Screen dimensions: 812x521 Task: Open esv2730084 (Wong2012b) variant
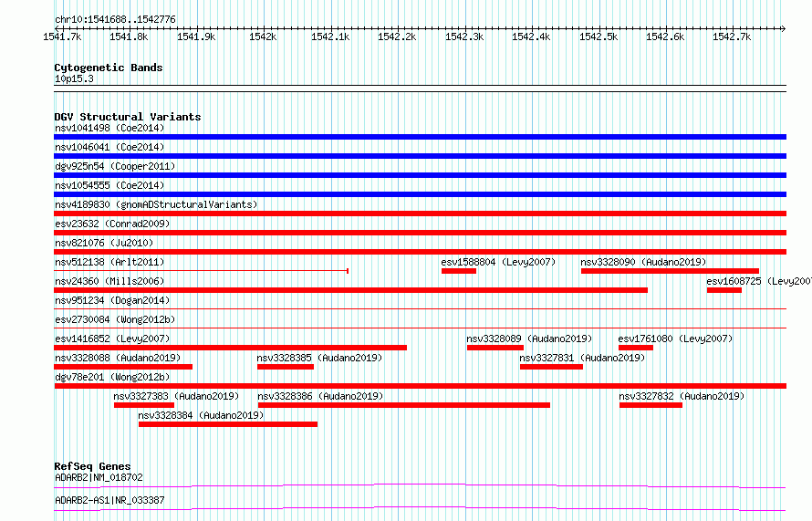pyautogui.click(x=115, y=319)
